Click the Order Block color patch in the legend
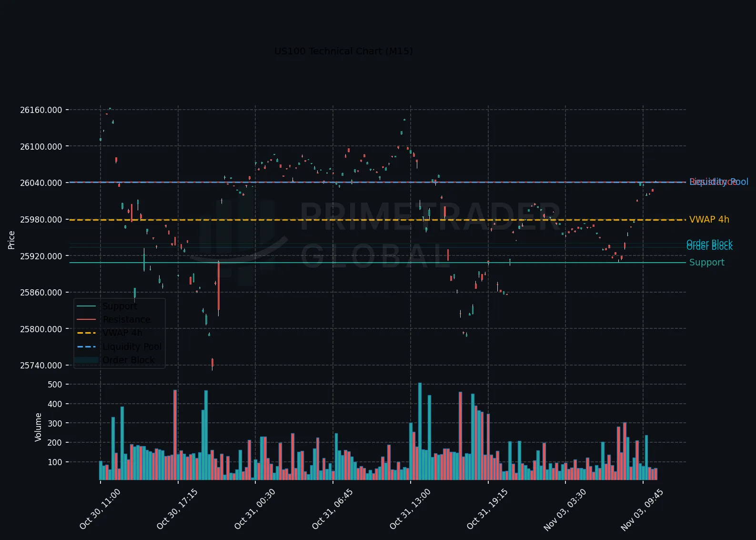This screenshot has width=756, height=540. [87, 360]
